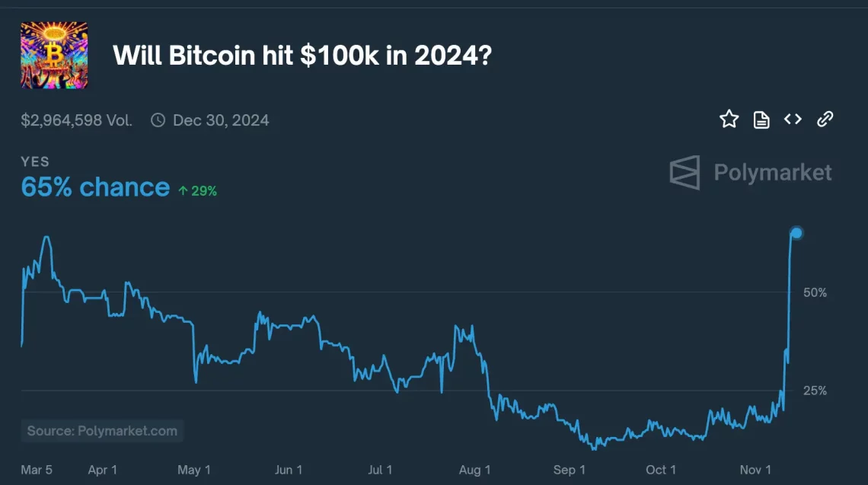Click the market title about Bitcoin $100k
Screen dimensions: 868x485
pos(302,56)
